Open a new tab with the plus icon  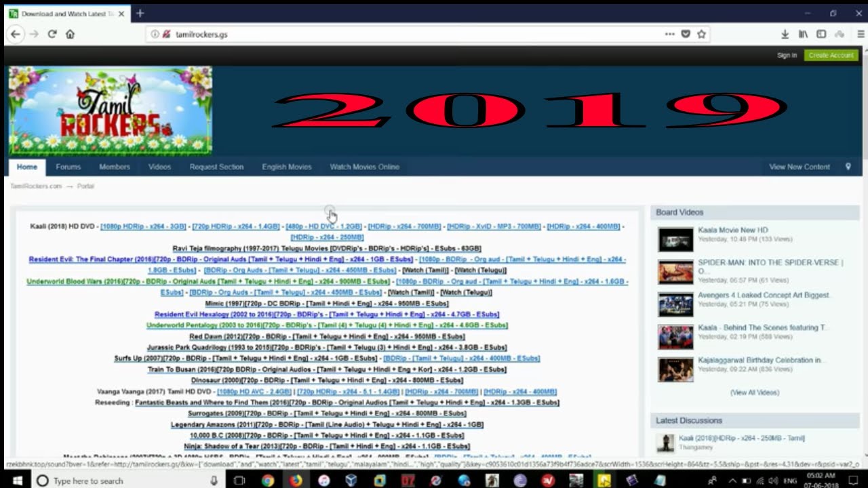click(140, 13)
